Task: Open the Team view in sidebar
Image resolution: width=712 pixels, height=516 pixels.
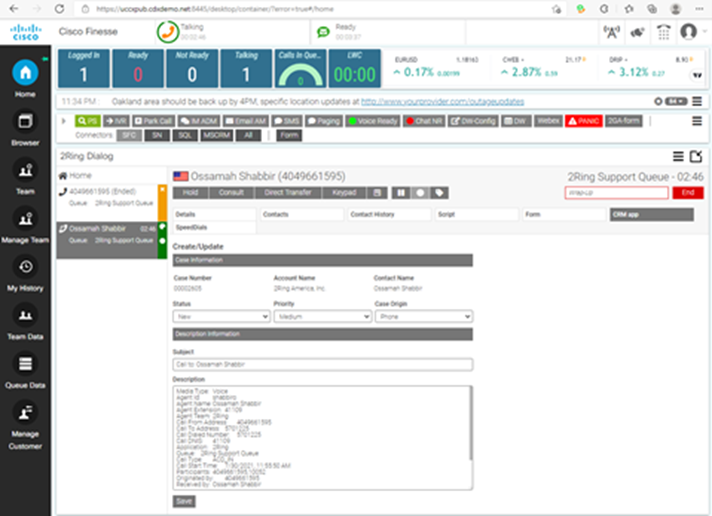Action: (x=25, y=170)
